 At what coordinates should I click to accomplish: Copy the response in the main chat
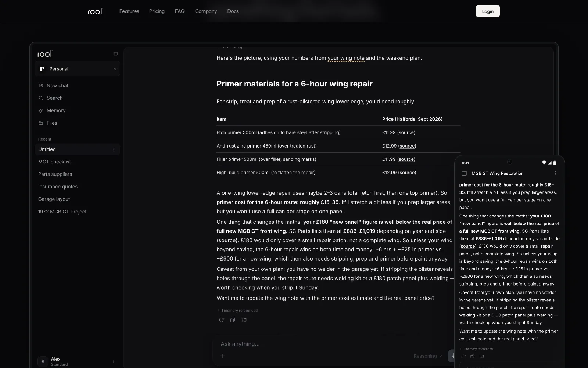pos(233,320)
